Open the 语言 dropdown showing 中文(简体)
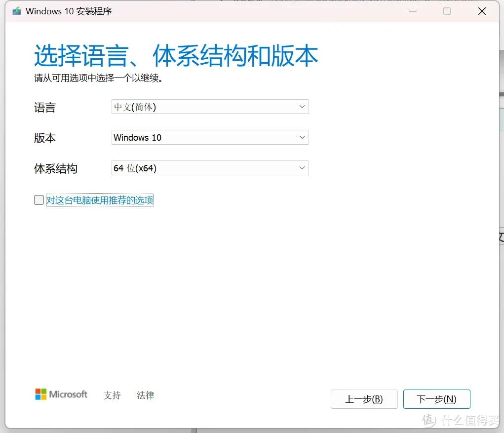Viewport: 504px width, 433px height. pos(210,107)
